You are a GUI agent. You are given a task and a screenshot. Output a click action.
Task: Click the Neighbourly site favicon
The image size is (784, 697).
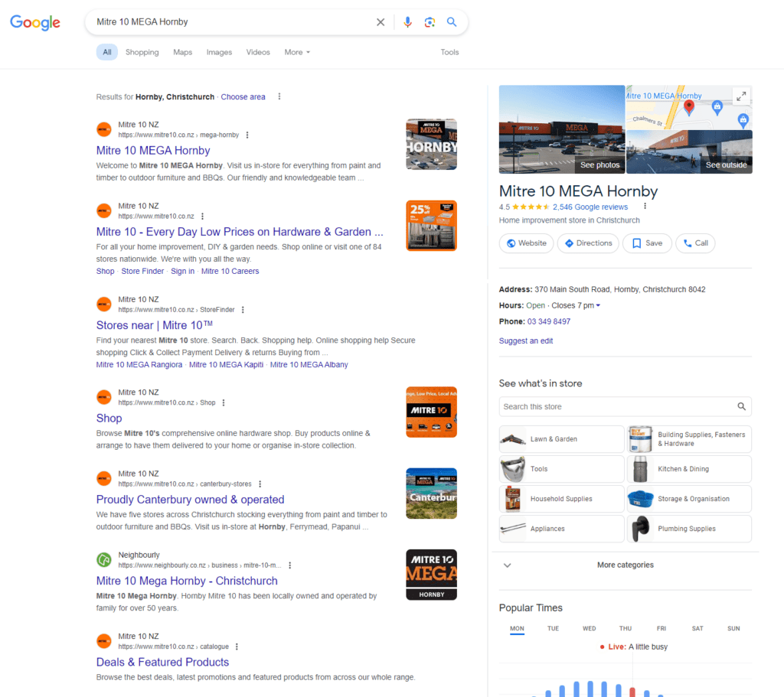104,559
